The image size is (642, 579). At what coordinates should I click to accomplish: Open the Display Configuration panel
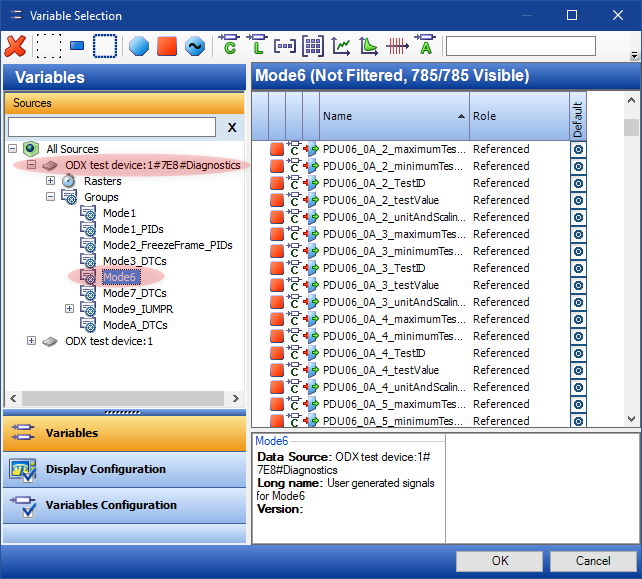105,469
